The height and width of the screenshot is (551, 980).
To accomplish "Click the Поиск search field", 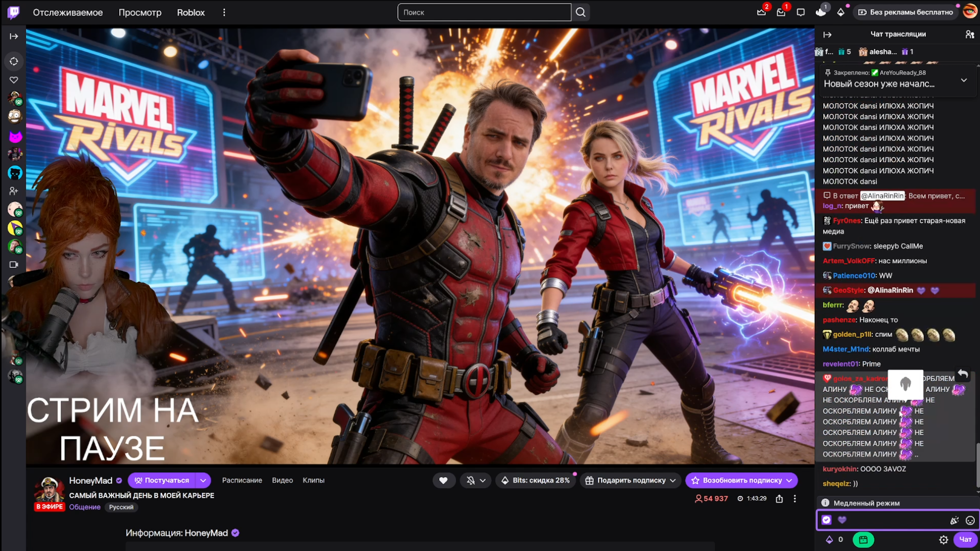I will (x=484, y=12).
